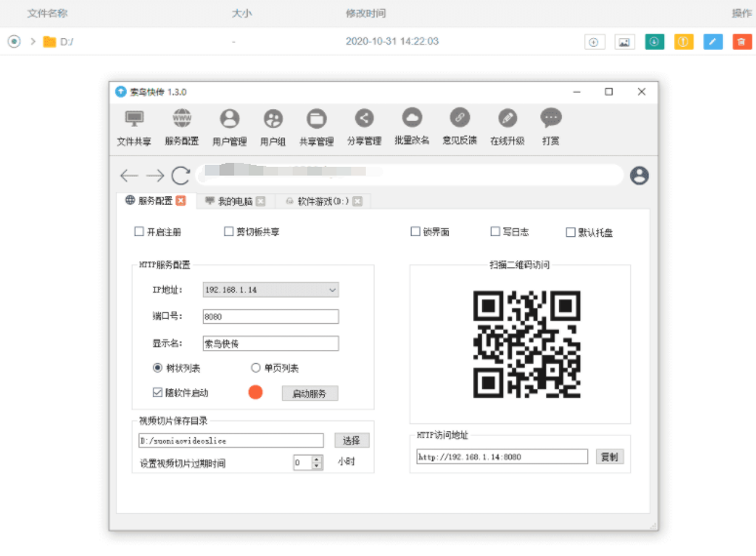
Task: Click the image preview icon in D:/ row
Action: tap(624, 43)
